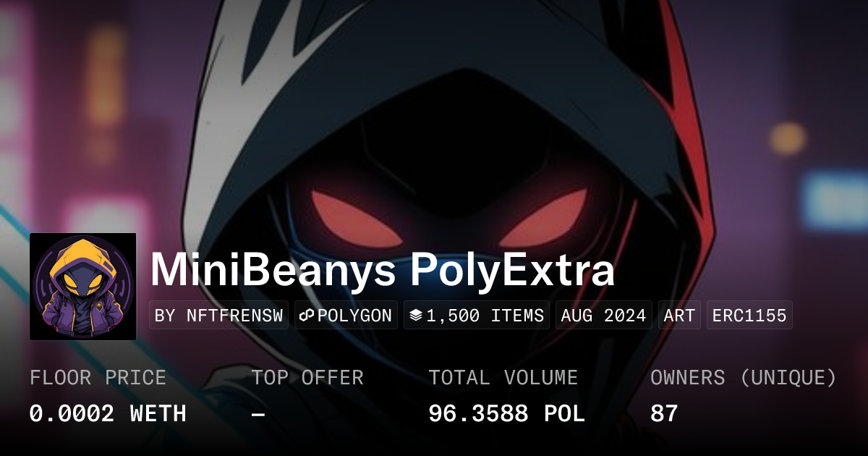Click the TOTAL VOLUME label
Viewport: 868px width, 456px height.
(x=503, y=378)
